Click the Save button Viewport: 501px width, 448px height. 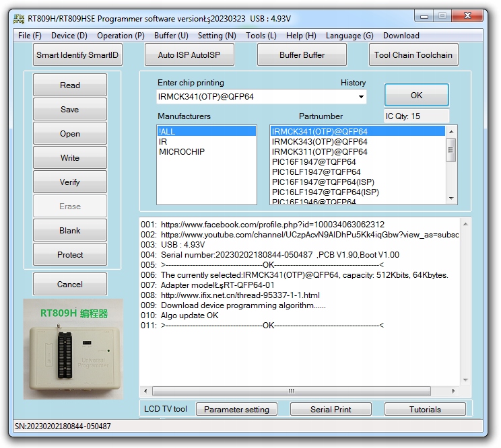click(70, 110)
